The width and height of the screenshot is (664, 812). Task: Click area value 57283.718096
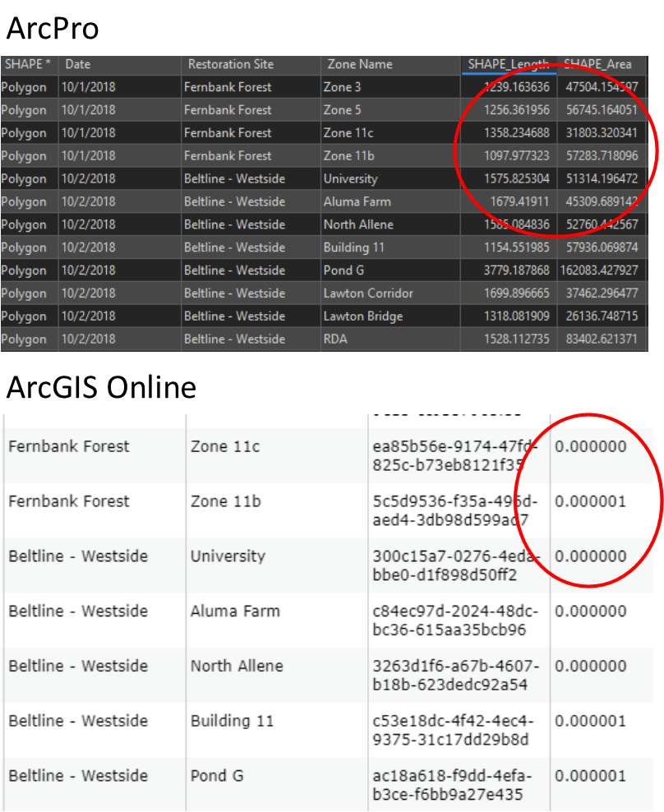[602, 156]
